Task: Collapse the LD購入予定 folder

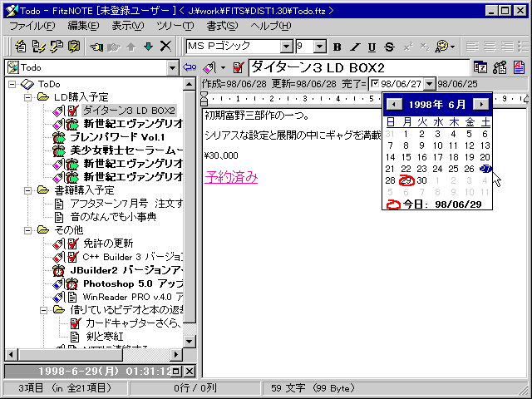Action: 28,97
